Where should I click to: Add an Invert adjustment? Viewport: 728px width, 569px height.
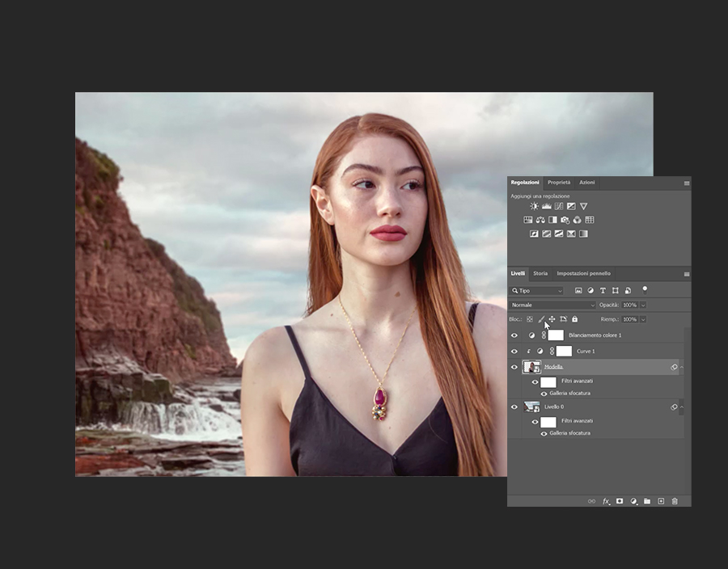coord(534,234)
